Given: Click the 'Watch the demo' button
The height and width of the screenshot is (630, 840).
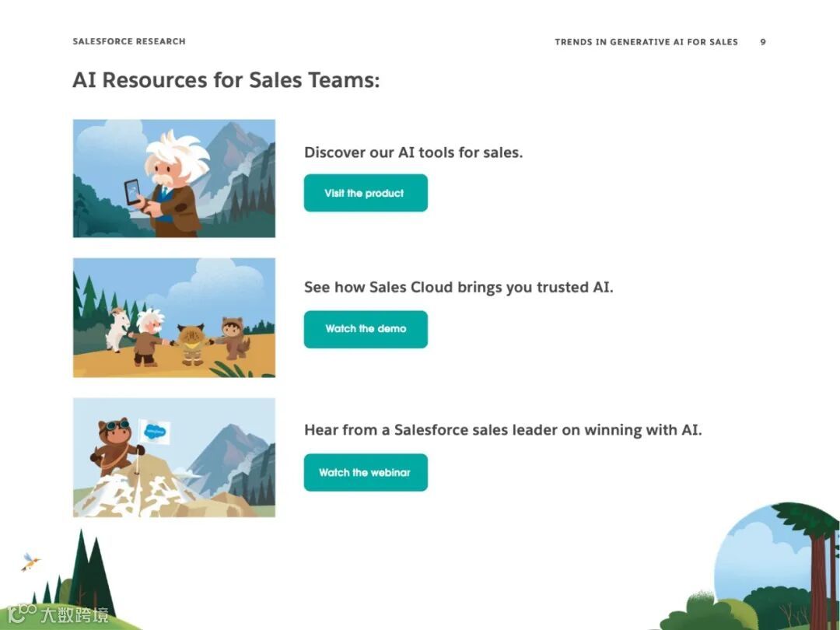Looking at the screenshot, I should [x=366, y=329].
